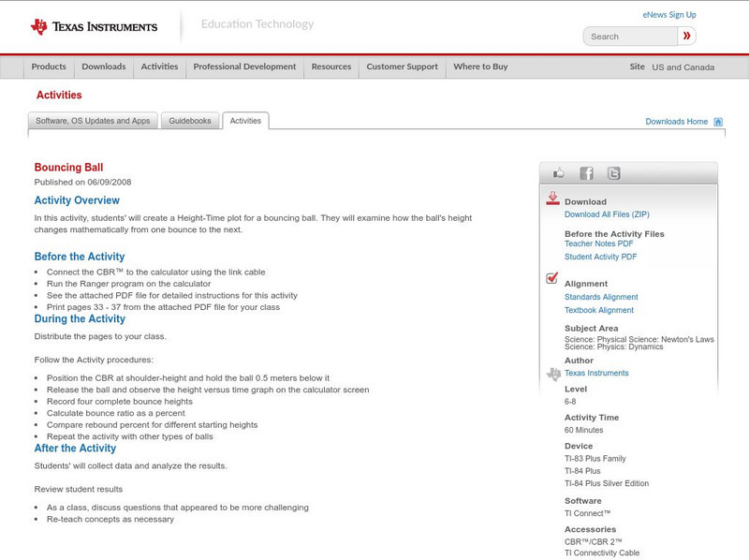The height and width of the screenshot is (560, 749).
Task: Open the Teacher Notes PDF
Action: pyautogui.click(x=598, y=243)
